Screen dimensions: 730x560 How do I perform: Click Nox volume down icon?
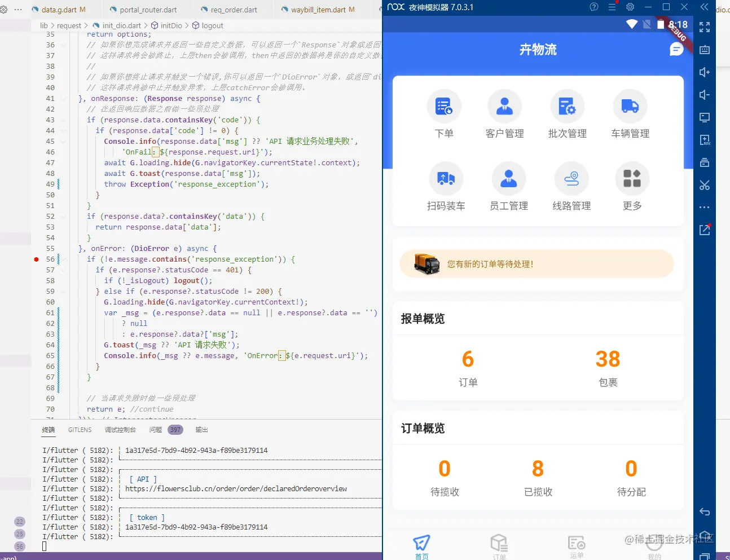point(705,95)
